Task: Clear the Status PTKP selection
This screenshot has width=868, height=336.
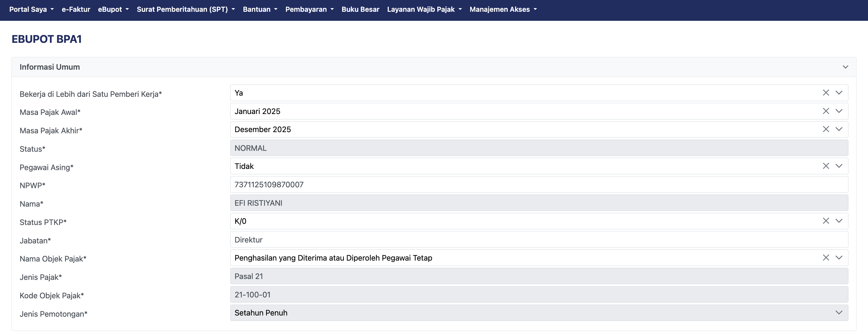Action: point(826,221)
